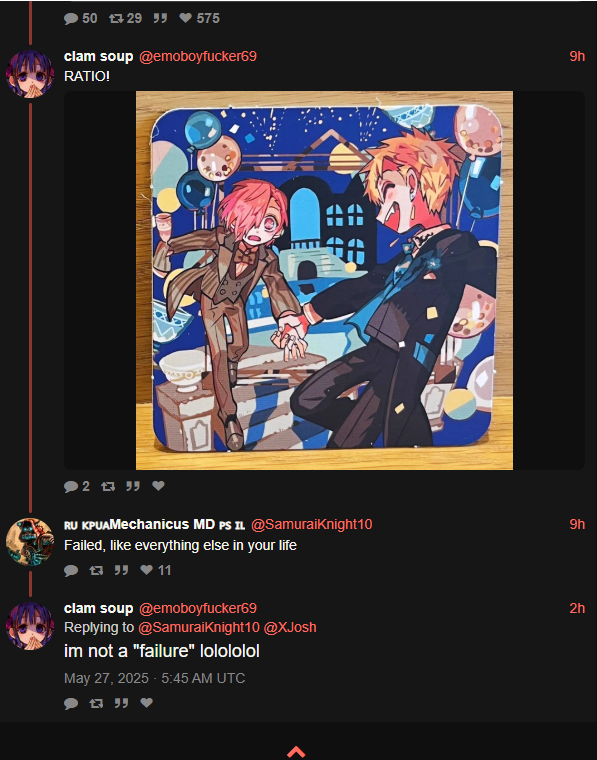
Task: Click the retweet icon showing 29
Action: 116,18
